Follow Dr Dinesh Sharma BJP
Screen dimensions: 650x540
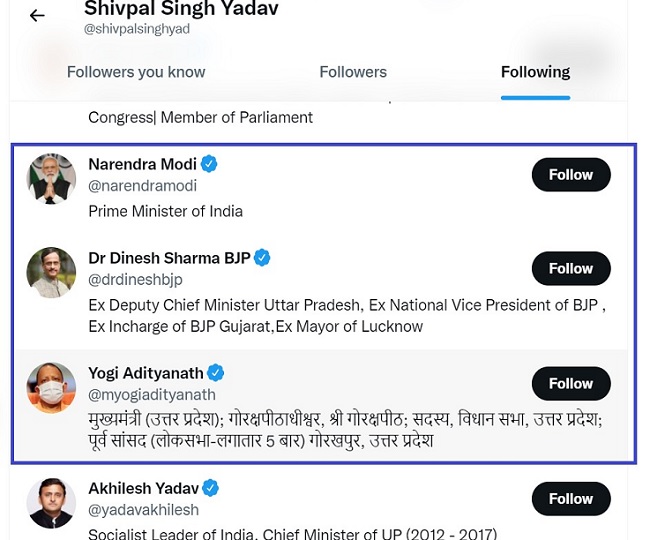[x=571, y=268]
